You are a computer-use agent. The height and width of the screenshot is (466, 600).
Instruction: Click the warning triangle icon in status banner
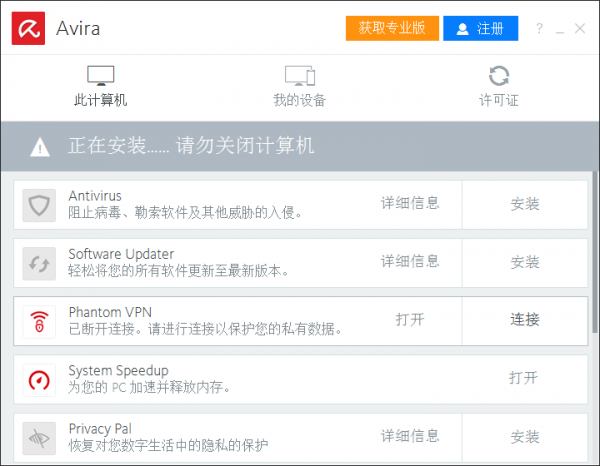coord(40,147)
